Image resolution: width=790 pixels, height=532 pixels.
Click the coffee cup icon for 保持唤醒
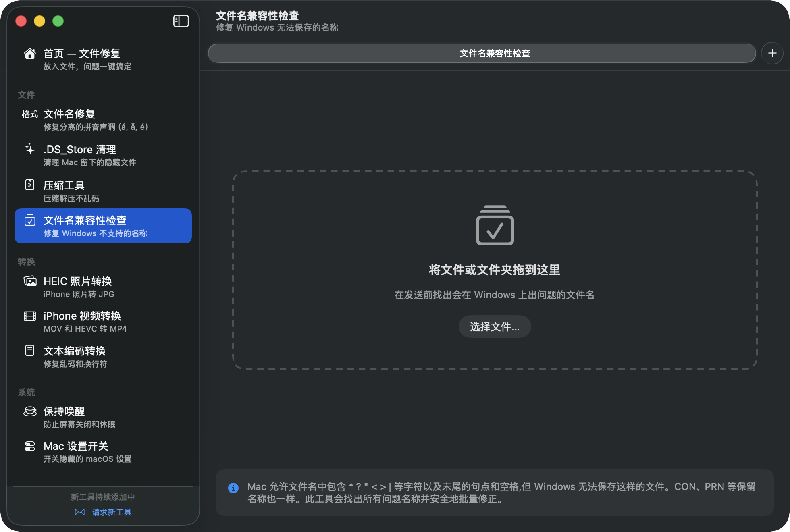point(30,411)
